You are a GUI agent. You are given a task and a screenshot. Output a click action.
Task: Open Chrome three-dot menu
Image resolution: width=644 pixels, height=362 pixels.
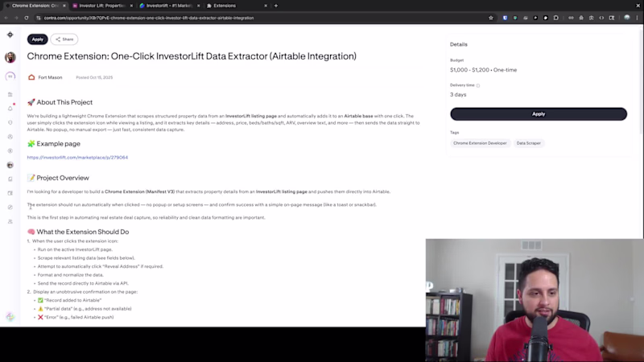(x=637, y=18)
